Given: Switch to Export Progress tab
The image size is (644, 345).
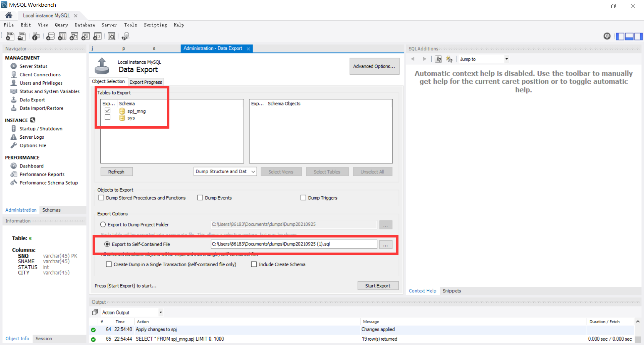Looking at the screenshot, I should point(146,82).
